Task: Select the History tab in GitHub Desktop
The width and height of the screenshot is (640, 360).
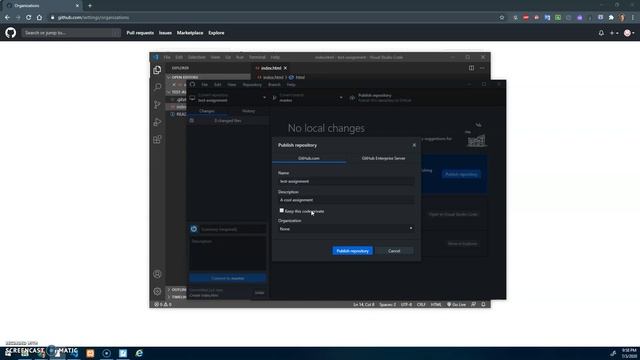Action: tap(248, 111)
